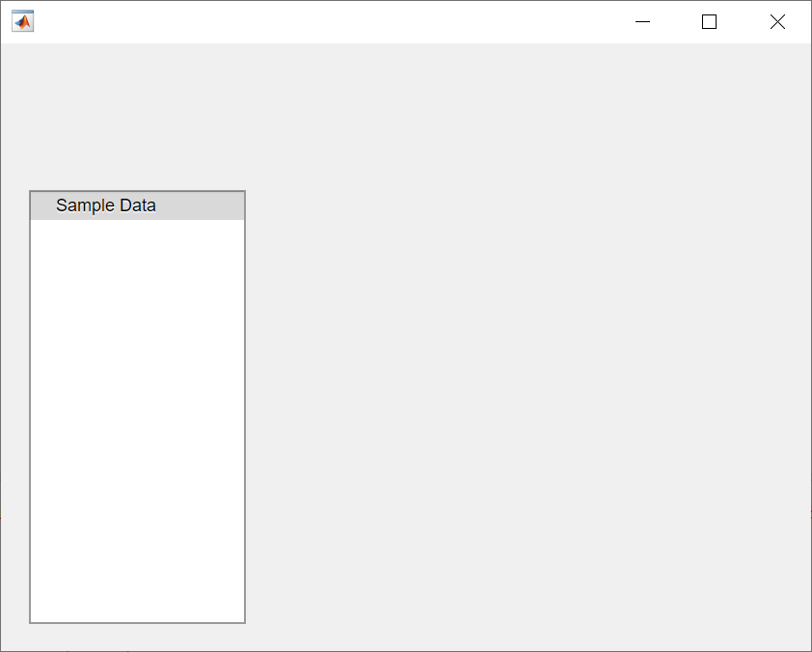This screenshot has width=812, height=652.
Task: Close the MATLAB figure window
Action: pos(777,20)
